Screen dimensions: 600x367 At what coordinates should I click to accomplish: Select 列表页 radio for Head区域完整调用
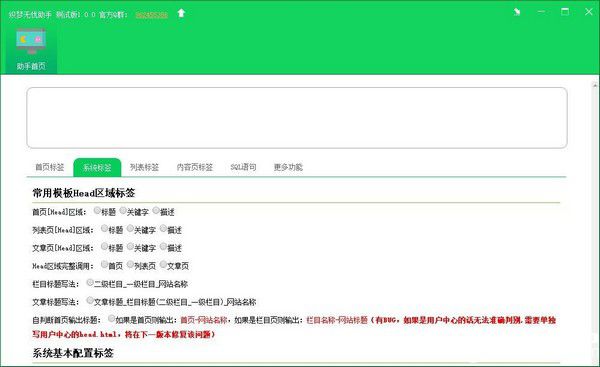pyautogui.click(x=130, y=264)
